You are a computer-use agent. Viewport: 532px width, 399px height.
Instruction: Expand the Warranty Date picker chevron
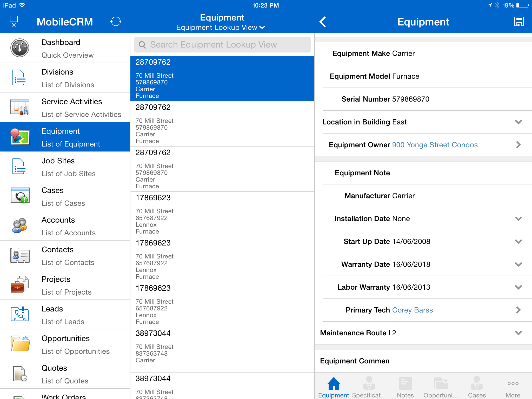[x=518, y=264]
